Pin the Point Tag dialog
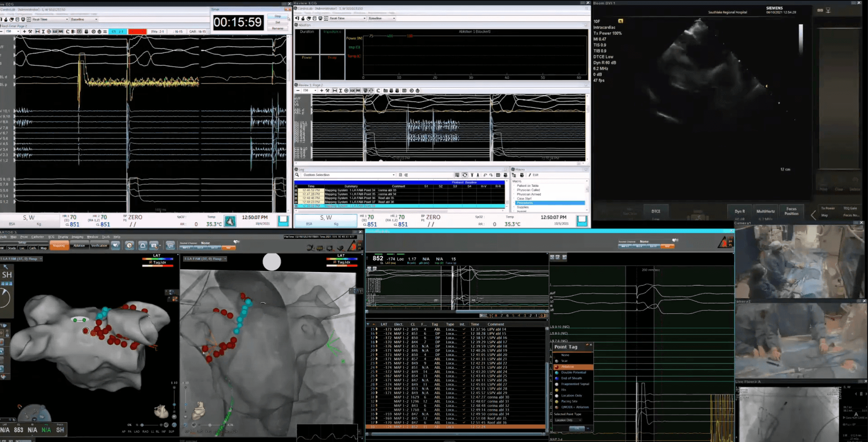The height and width of the screenshot is (442, 868). (x=587, y=345)
